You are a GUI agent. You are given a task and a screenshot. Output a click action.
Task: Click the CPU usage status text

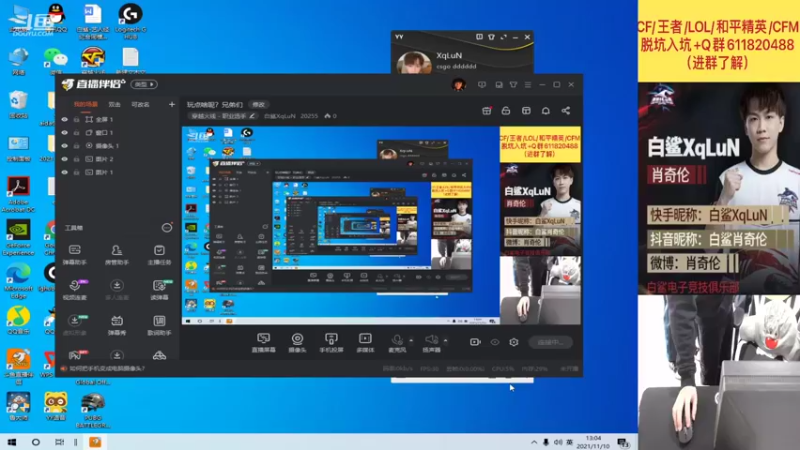tap(503, 368)
